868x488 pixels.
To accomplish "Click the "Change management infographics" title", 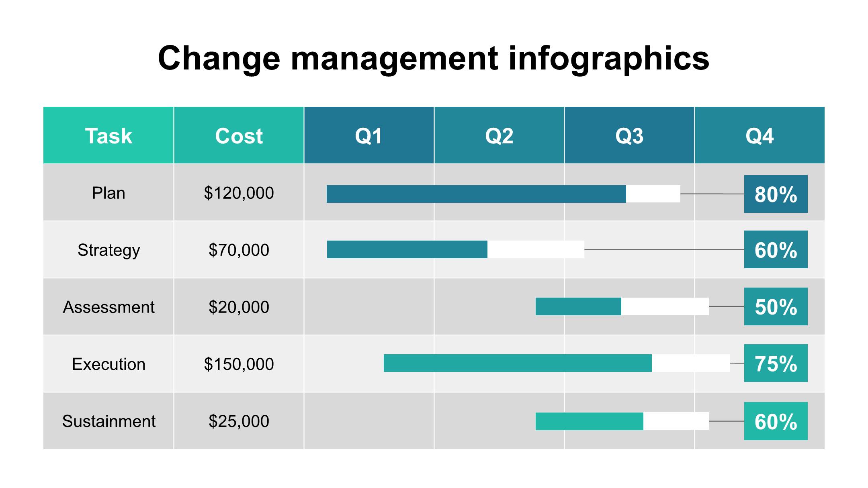I will tap(434, 59).
